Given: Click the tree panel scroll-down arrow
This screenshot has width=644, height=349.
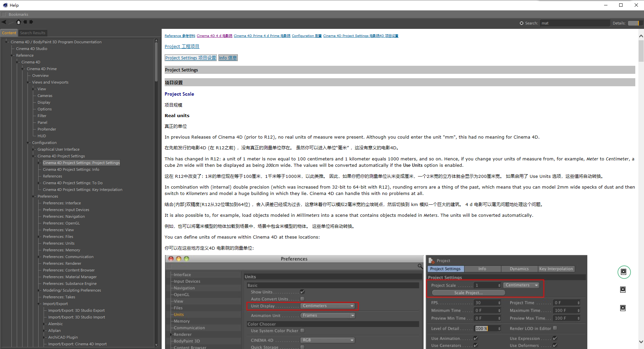Looking at the screenshot, I should point(156,345).
